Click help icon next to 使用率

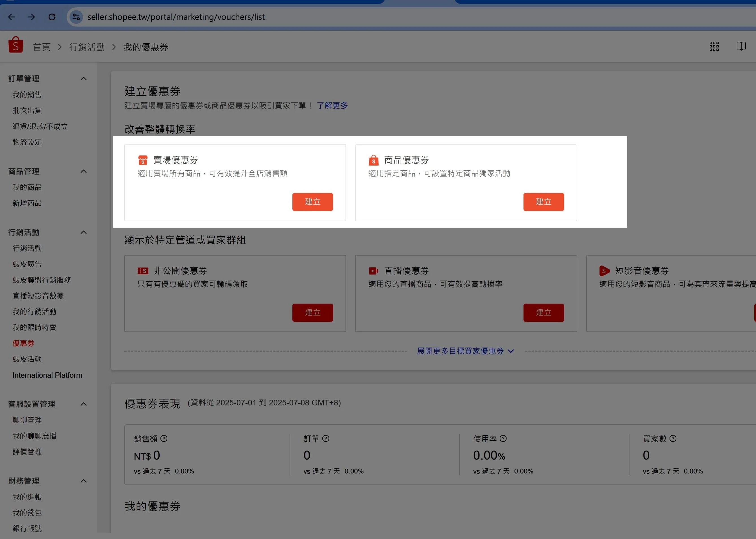tap(503, 439)
